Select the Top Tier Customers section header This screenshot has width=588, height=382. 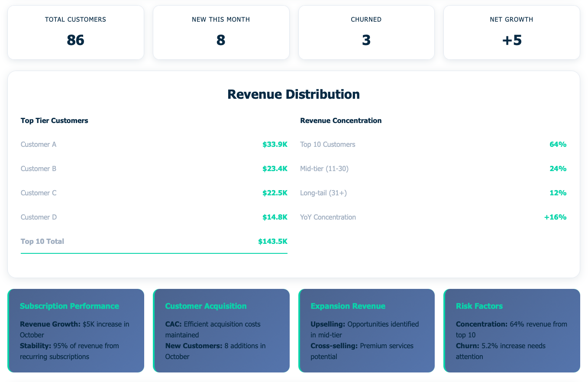click(54, 120)
